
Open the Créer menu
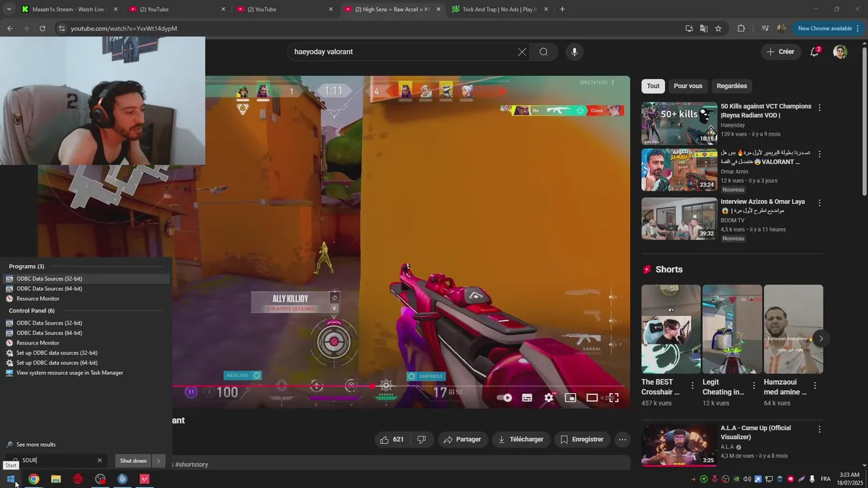781,52
